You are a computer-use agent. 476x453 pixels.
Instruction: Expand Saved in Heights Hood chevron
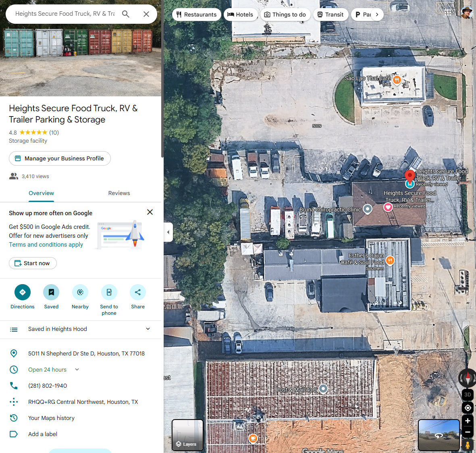click(148, 329)
